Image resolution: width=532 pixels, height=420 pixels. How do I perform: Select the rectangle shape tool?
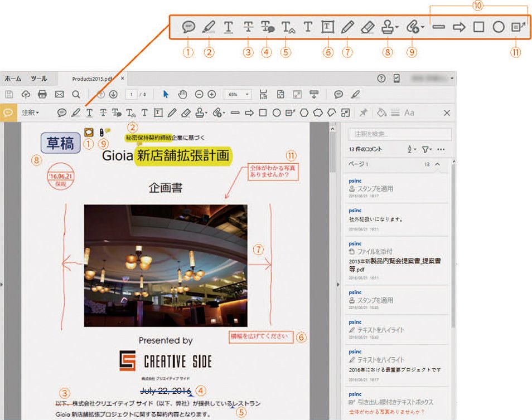[263, 113]
